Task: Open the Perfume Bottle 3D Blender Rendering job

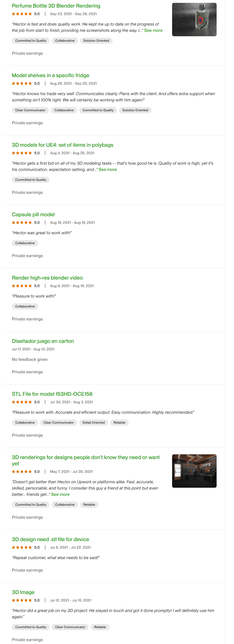Action: pyautogui.click(x=56, y=6)
